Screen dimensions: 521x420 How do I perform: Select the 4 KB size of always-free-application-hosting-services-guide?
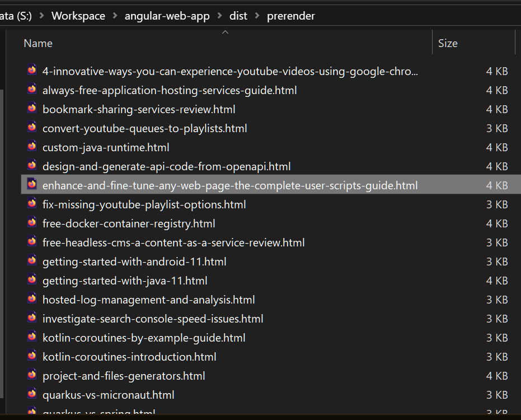tap(496, 90)
